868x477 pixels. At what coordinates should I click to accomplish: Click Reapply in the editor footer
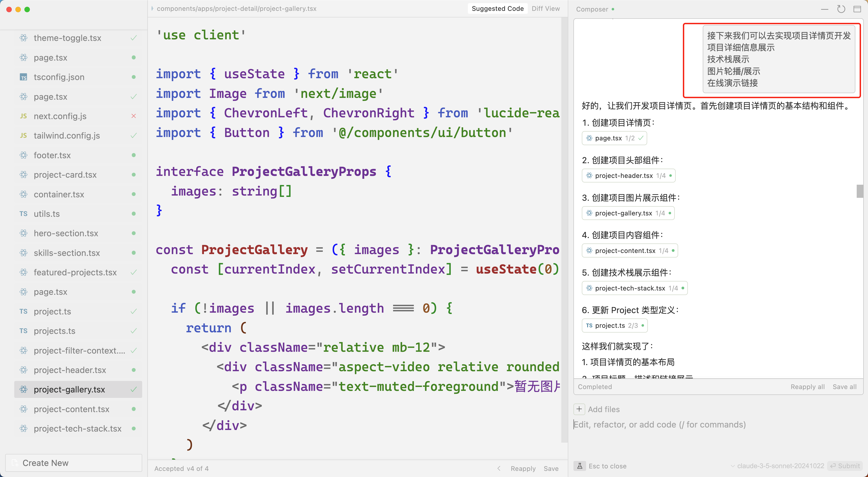coord(523,469)
